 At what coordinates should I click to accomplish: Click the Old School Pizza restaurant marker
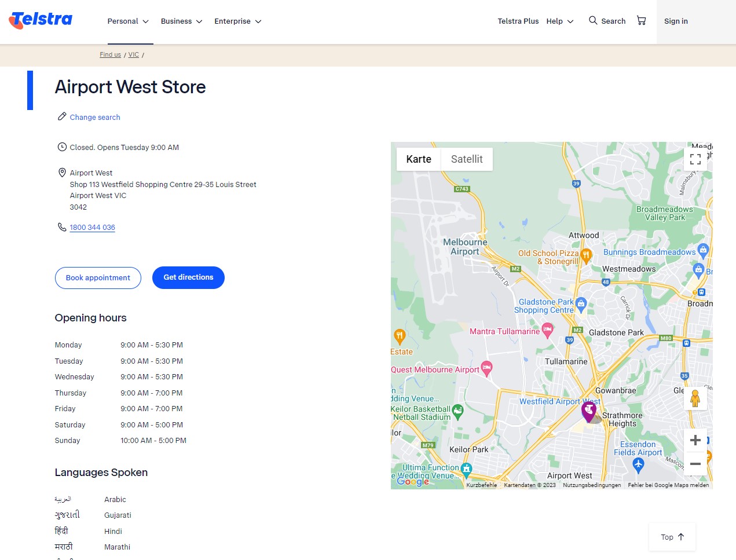586,255
